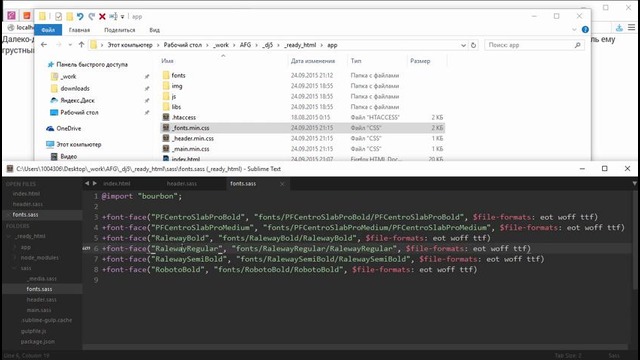This screenshot has width=640, height=360.
Task: Expand the app folder in Sublime sidebar
Action: [x=16, y=247]
